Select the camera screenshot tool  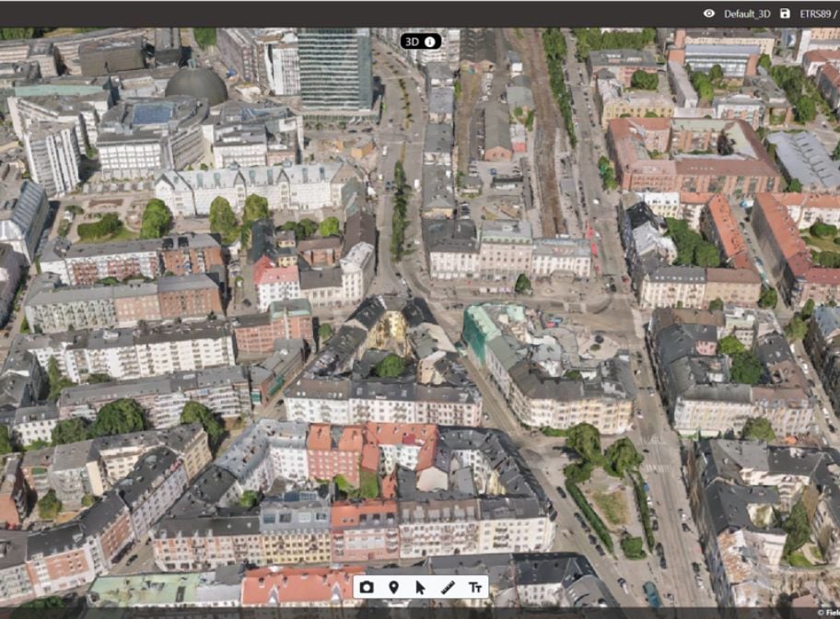pos(367,587)
